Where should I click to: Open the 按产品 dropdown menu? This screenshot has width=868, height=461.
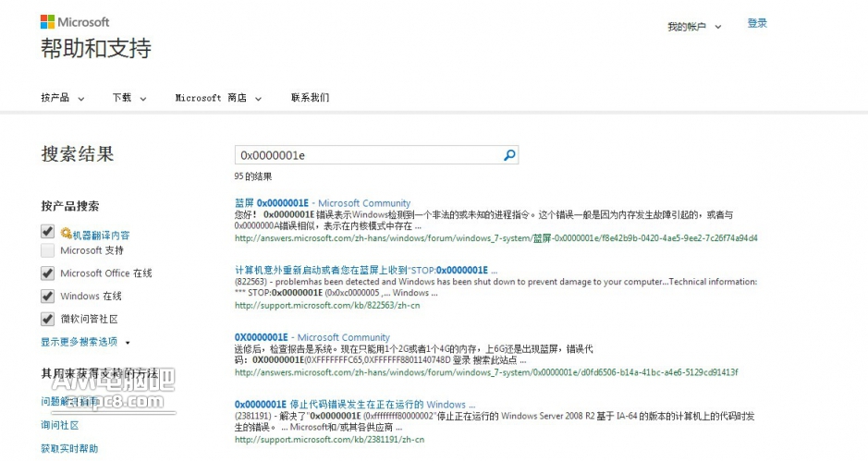tap(63, 98)
